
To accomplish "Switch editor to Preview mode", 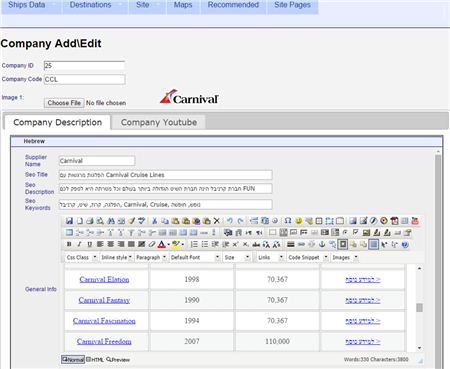I will [118, 360].
